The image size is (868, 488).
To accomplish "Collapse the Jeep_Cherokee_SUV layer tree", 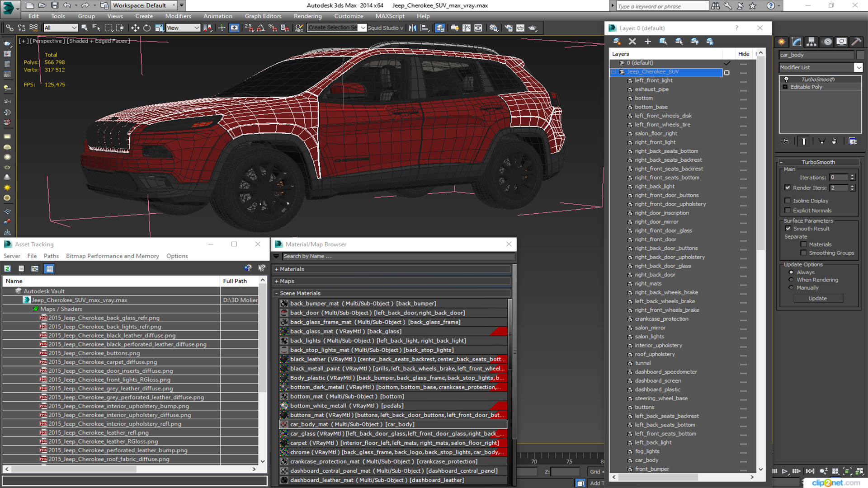I will click(614, 72).
